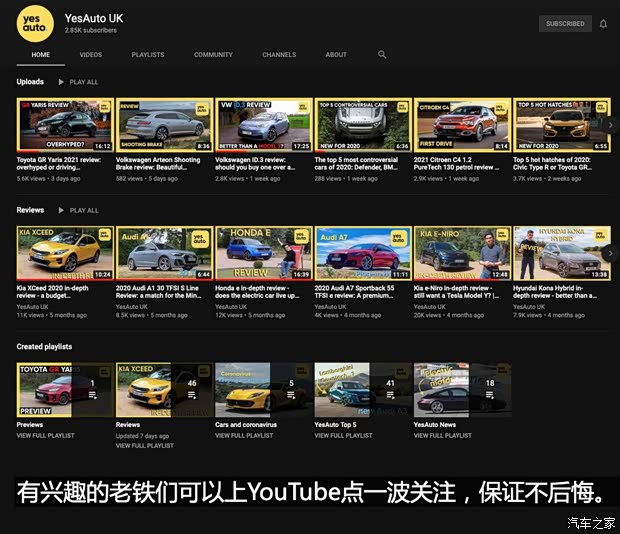Open Volkswagen Arteon Shooting Brake thumbnail
This screenshot has width=620, height=534.
click(x=164, y=125)
